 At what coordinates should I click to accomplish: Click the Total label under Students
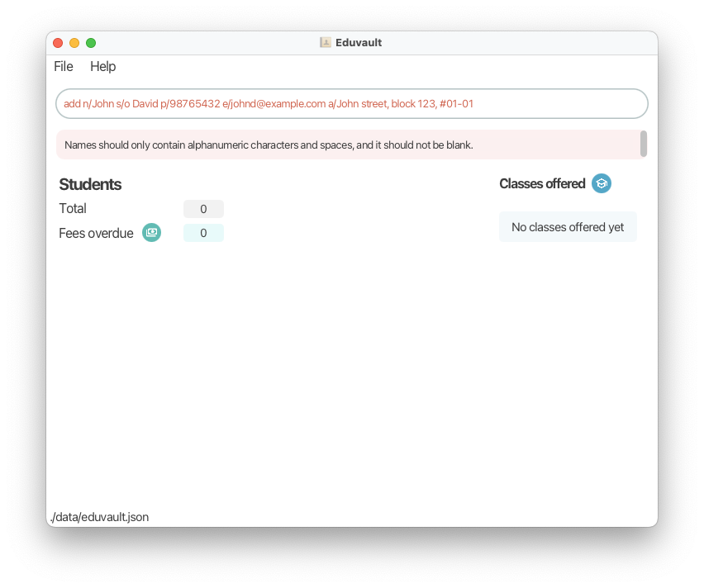pyautogui.click(x=73, y=209)
